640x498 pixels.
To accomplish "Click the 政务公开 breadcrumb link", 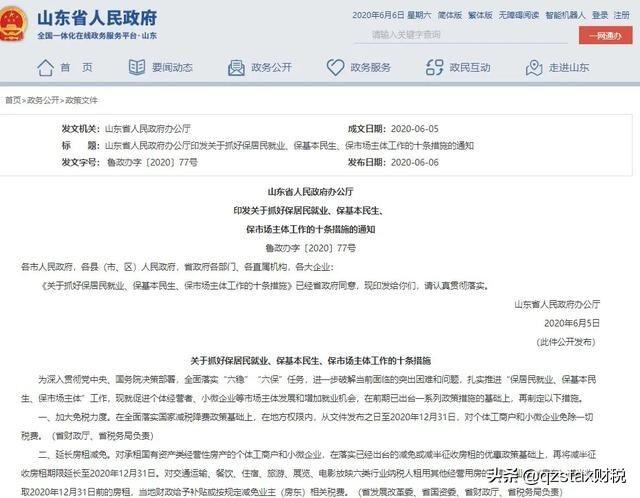I will [x=43, y=100].
